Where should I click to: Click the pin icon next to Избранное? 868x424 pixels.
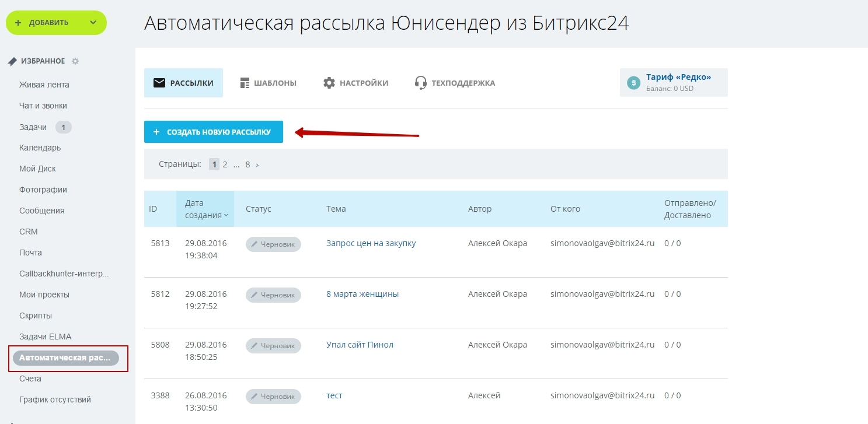pyautogui.click(x=12, y=61)
